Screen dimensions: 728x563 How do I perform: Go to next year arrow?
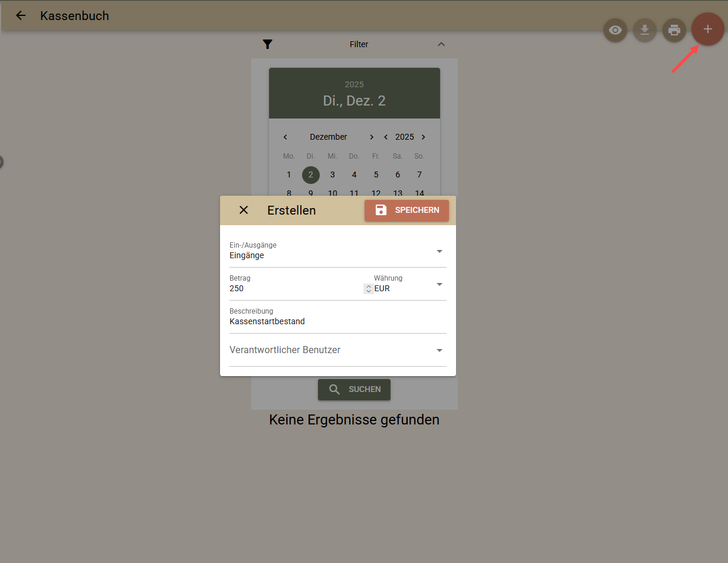424,137
